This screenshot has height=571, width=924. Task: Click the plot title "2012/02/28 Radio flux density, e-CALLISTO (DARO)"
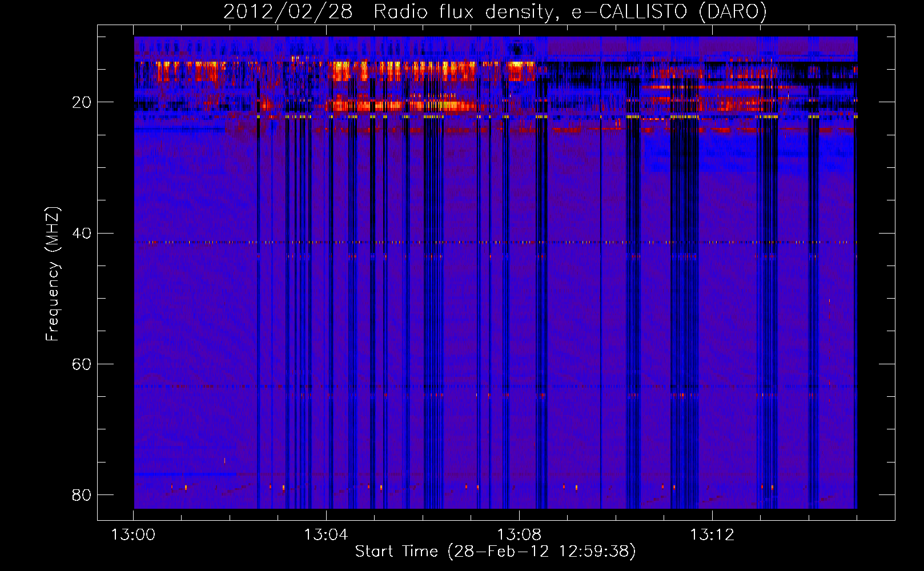(495, 11)
